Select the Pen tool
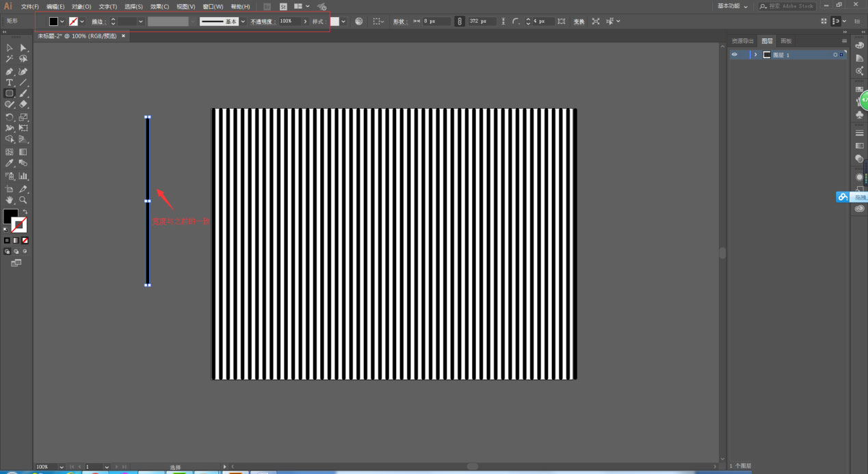The width and height of the screenshot is (868, 474). point(10,71)
